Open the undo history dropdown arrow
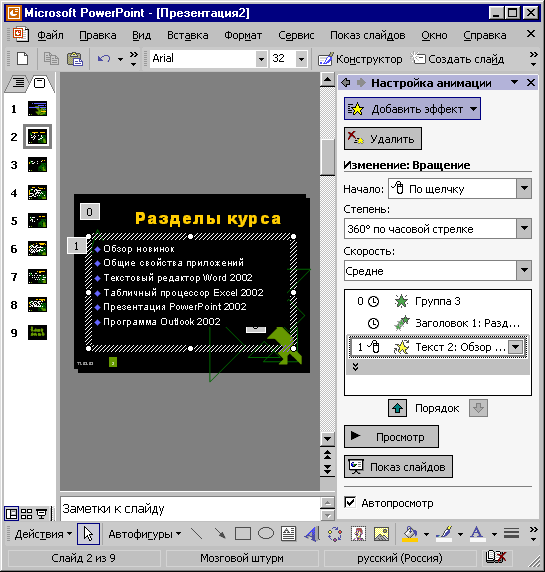This screenshot has height=572, width=545. 120,59
